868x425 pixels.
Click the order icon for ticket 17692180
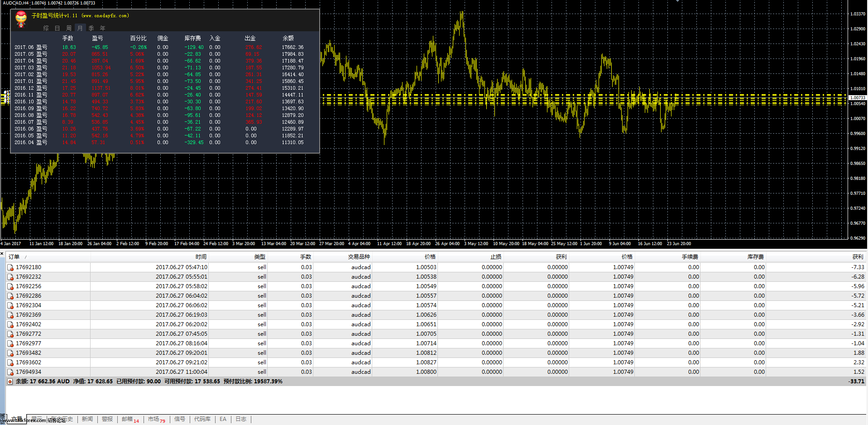[10, 267]
